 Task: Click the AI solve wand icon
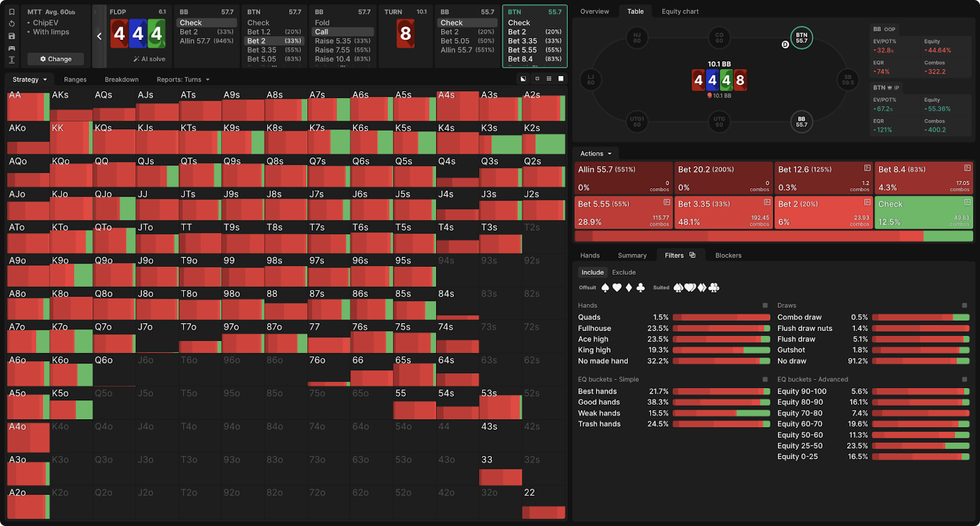tap(137, 59)
